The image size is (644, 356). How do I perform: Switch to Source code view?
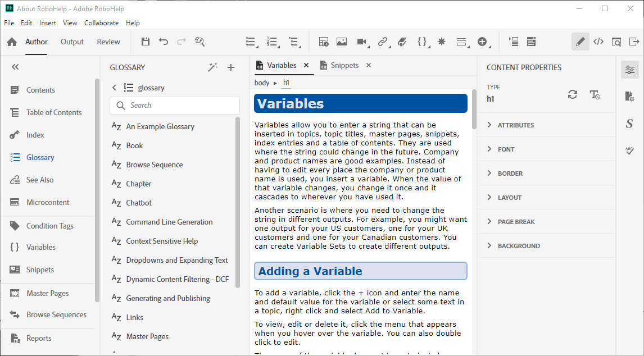click(598, 42)
